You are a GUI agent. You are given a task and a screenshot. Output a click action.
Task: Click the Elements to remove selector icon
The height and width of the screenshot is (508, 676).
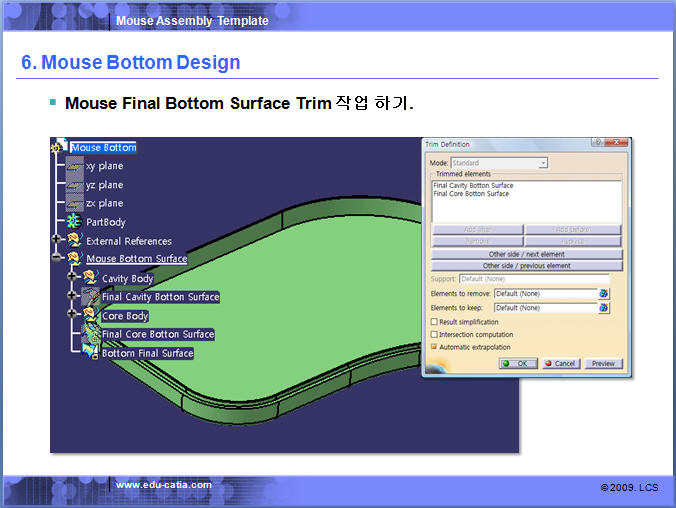[604, 294]
